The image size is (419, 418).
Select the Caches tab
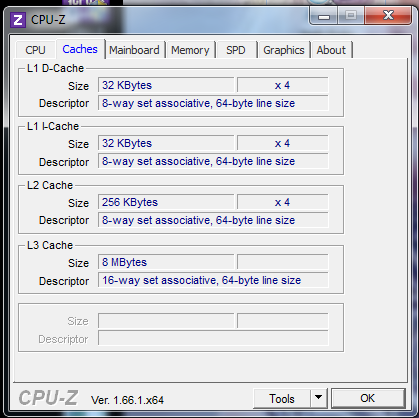(80, 49)
